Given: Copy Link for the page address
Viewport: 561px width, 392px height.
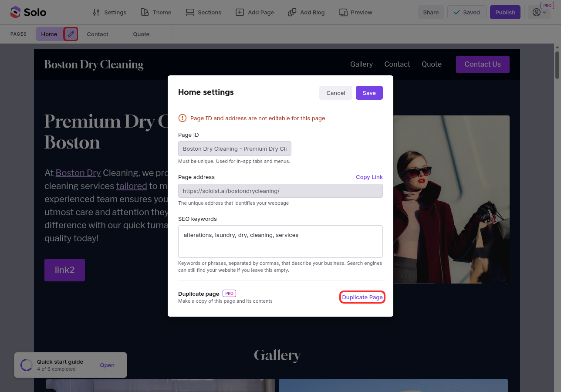Looking at the screenshot, I should click(369, 177).
